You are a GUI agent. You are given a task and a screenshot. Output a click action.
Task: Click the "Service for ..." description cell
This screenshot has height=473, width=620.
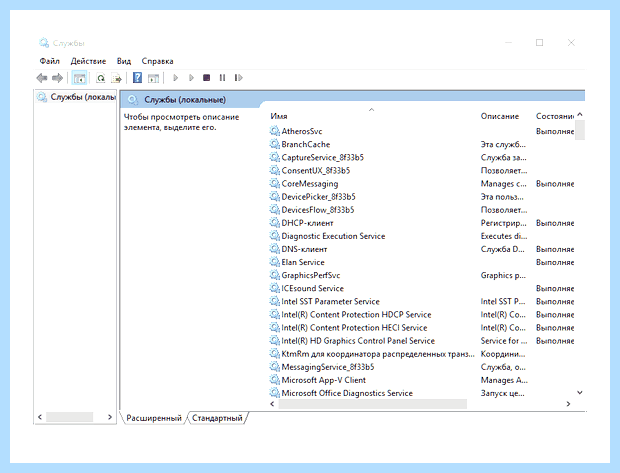504,341
